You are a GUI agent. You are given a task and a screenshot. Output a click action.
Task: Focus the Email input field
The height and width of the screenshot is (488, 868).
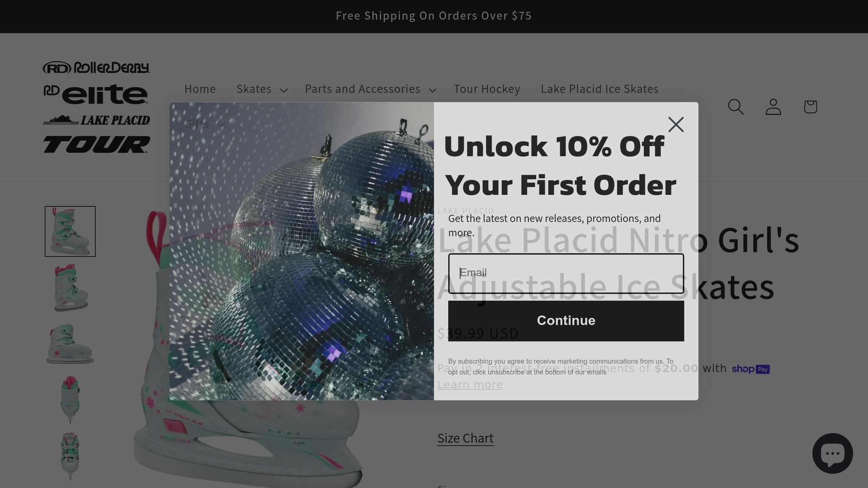(566, 273)
